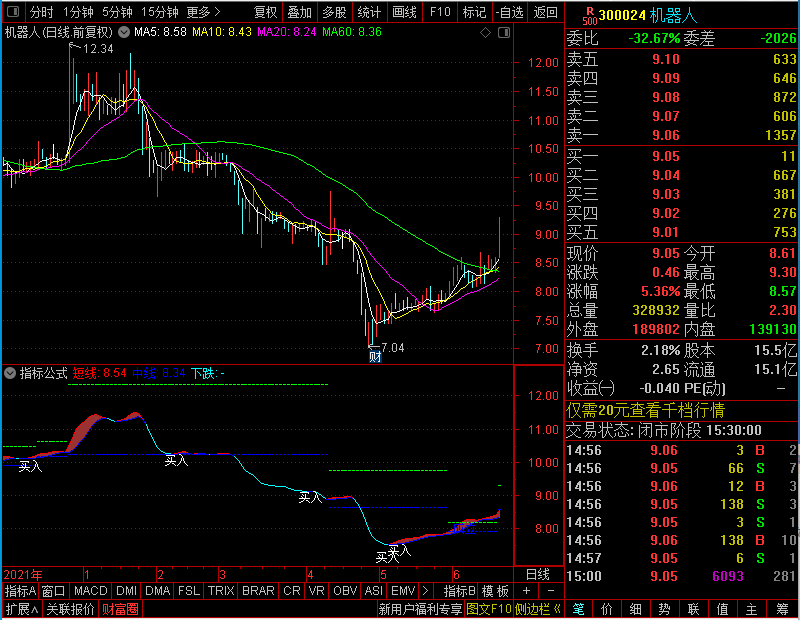Toggle the chart side panel icon

point(504,33)
